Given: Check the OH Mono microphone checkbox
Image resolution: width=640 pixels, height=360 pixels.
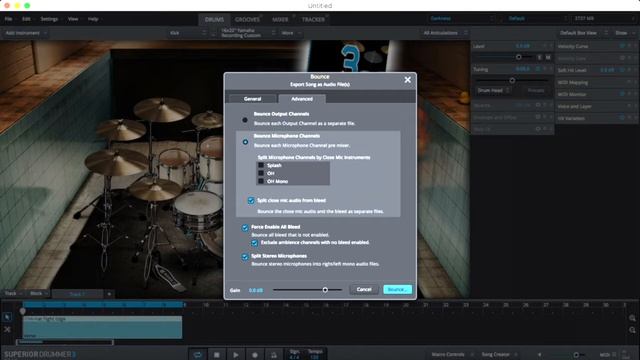Looking at the screenshot, I should [x=261, y=181].
